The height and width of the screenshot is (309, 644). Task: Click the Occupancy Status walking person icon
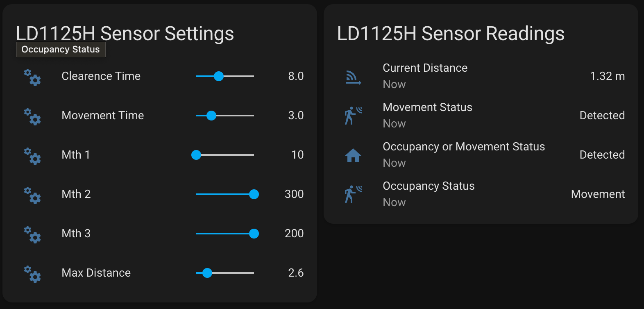coord(353,194)
